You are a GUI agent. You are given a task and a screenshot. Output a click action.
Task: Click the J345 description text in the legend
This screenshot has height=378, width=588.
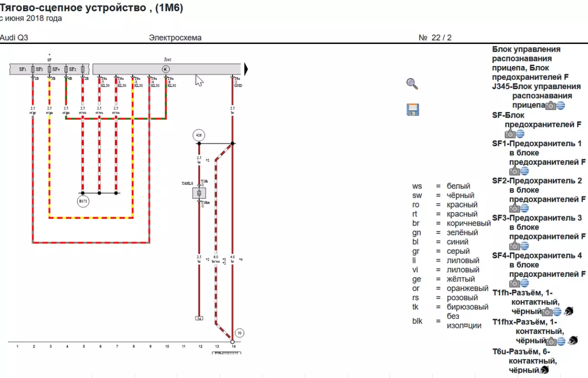[536, 96]
